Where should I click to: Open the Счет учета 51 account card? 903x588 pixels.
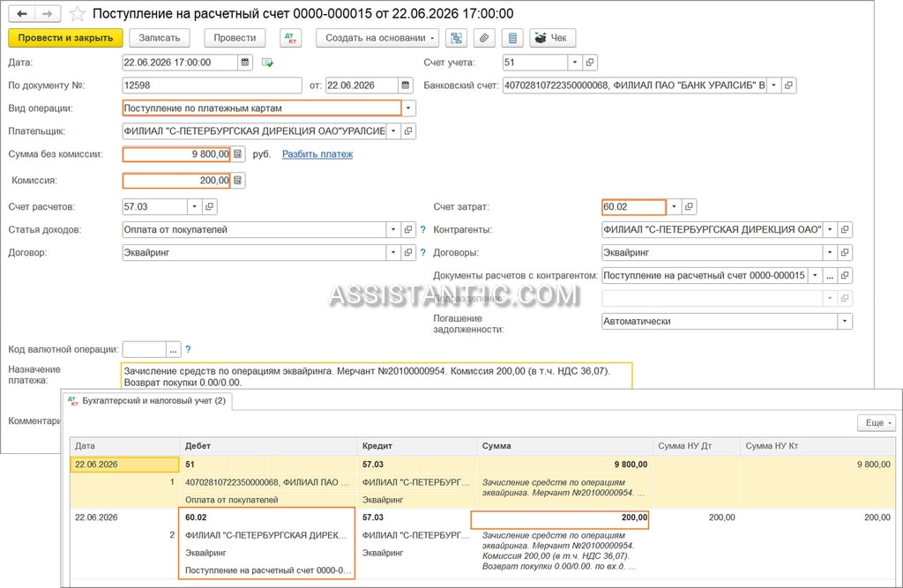pyautogui.click(x=590, y=63)
